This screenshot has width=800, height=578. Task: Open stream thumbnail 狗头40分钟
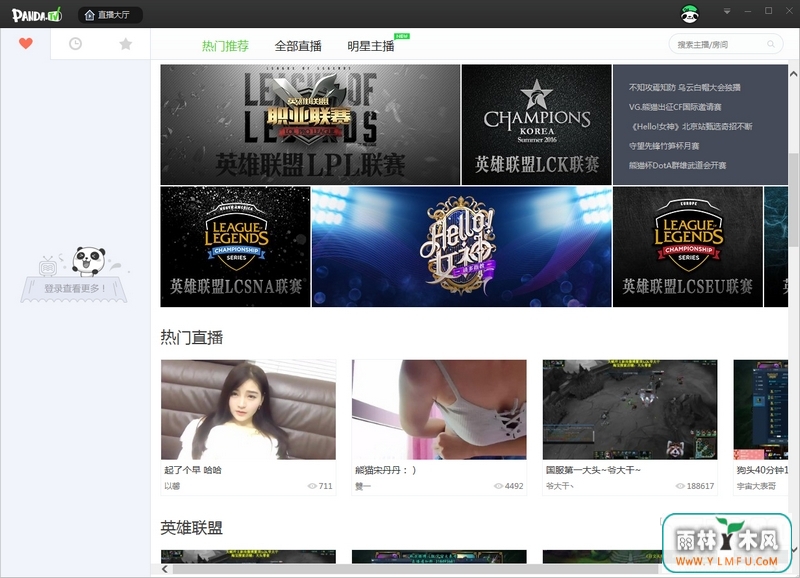click(x=761, y=410)
